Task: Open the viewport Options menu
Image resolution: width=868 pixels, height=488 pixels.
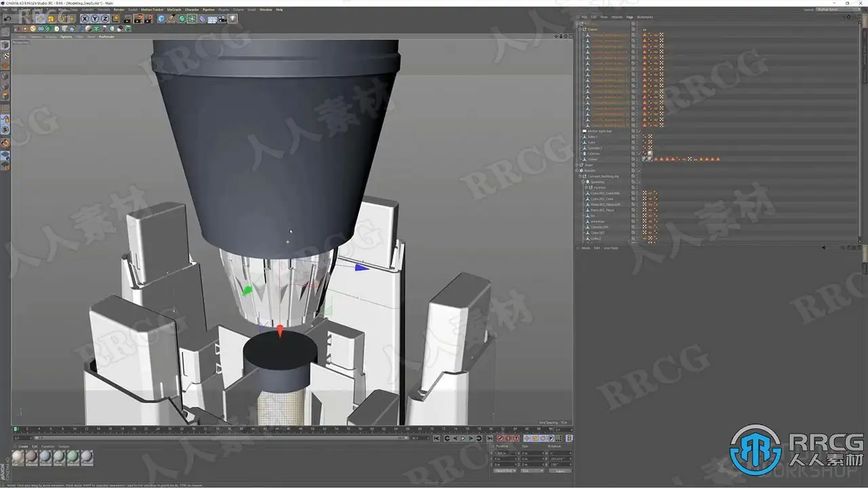Action: [x=66, y=37]
